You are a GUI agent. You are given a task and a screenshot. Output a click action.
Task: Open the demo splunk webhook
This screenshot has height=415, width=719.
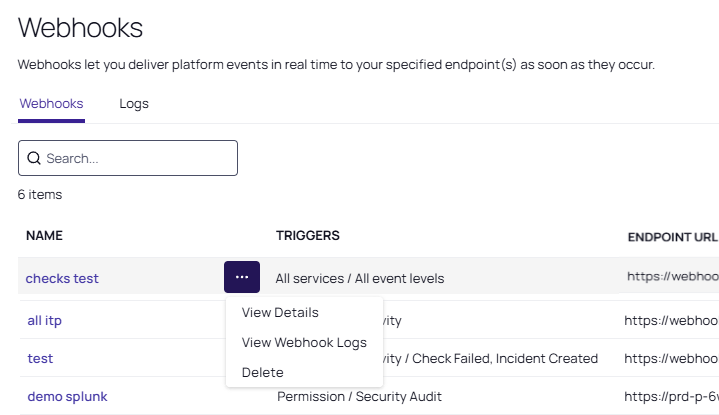[x=67, y=396]
